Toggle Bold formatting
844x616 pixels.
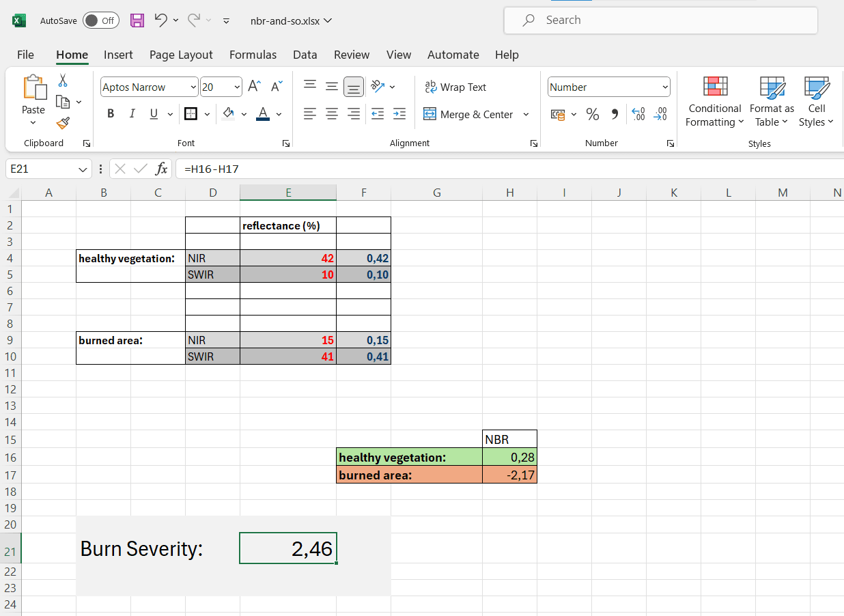(x=111, y=114)
